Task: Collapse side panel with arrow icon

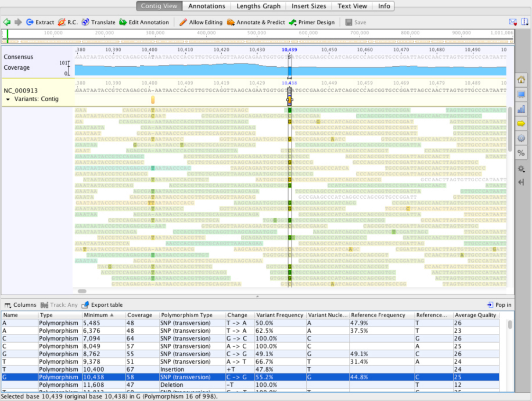Action: coord(521,182)
